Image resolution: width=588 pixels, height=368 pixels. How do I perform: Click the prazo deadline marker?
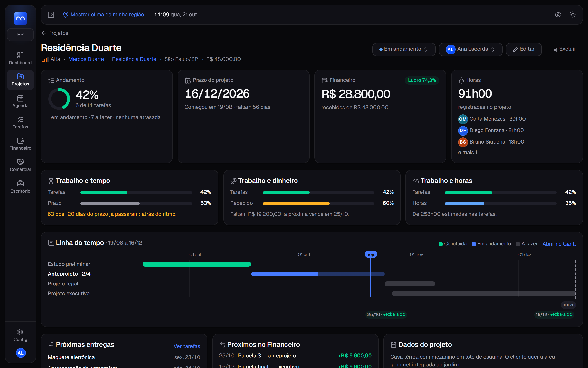(568, 305)
